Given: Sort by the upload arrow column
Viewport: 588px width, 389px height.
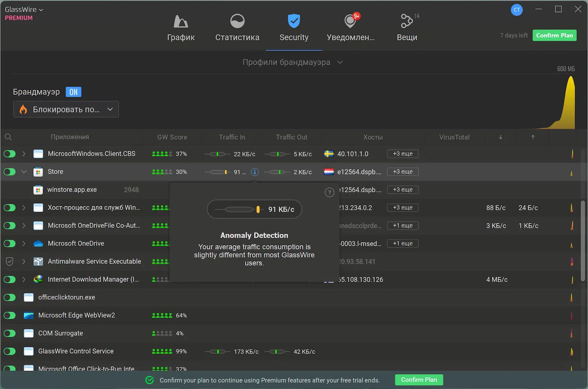Looking at the screenshot, I should [533, 137].
